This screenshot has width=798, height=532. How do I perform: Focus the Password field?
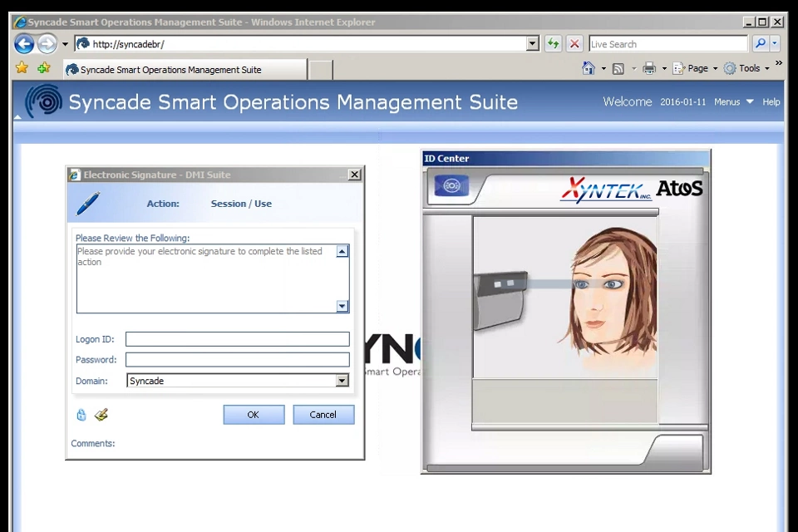pos(237,359)
